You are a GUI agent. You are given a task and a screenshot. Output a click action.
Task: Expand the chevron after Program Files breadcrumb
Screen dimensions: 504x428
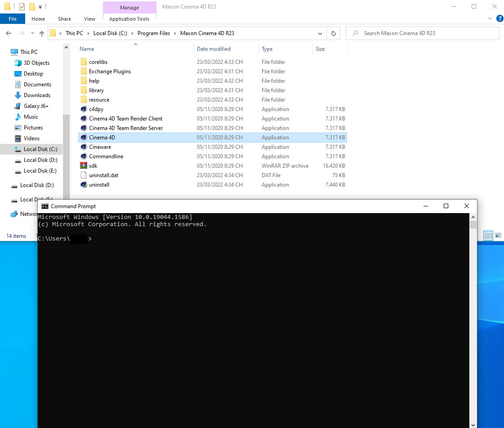175,33
